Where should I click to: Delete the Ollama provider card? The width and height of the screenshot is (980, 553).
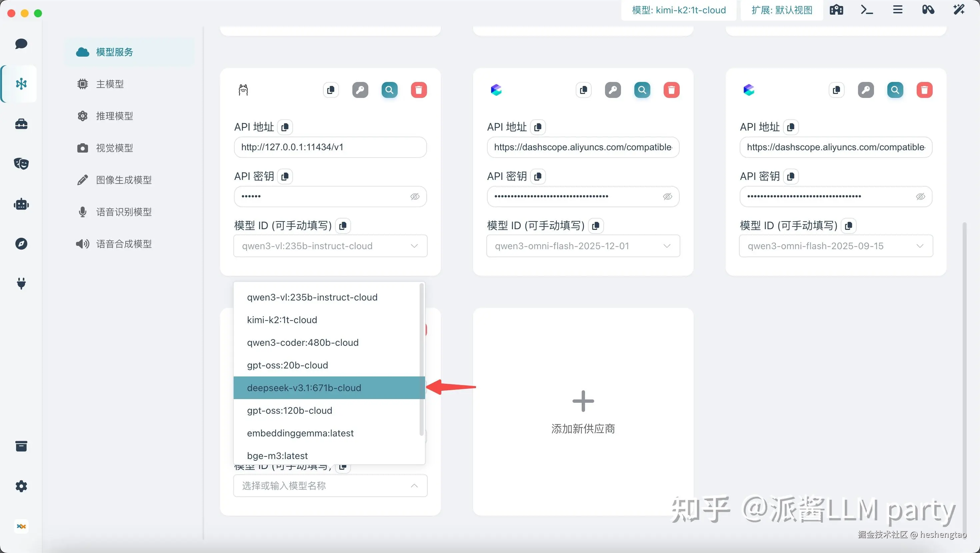click(x=418, y=90)
